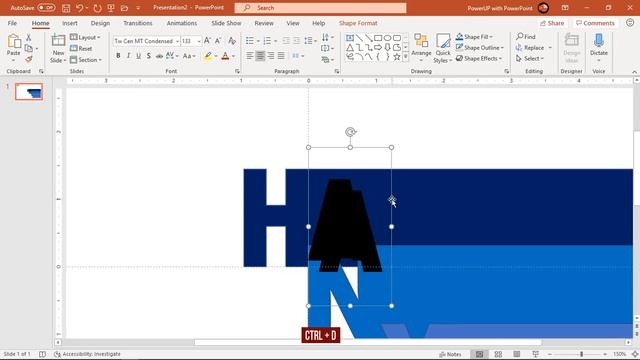Viewport: 640px width, 360px height.
Task: Switch to the Shape Format tab
Action: 358,23
